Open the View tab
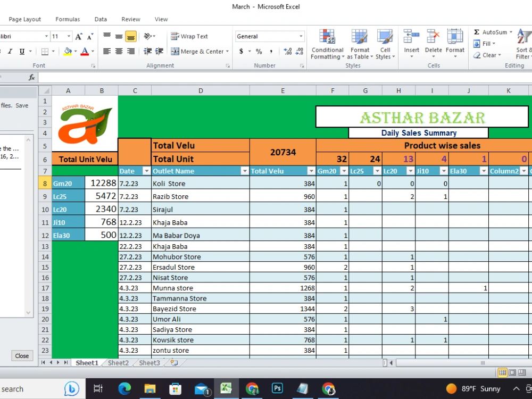This screenshot has height=399, width=532. 161,19
